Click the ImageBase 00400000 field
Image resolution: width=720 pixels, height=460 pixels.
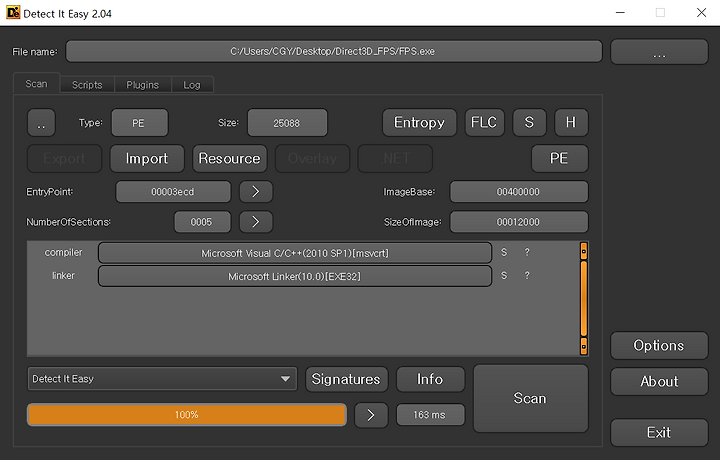518,192
